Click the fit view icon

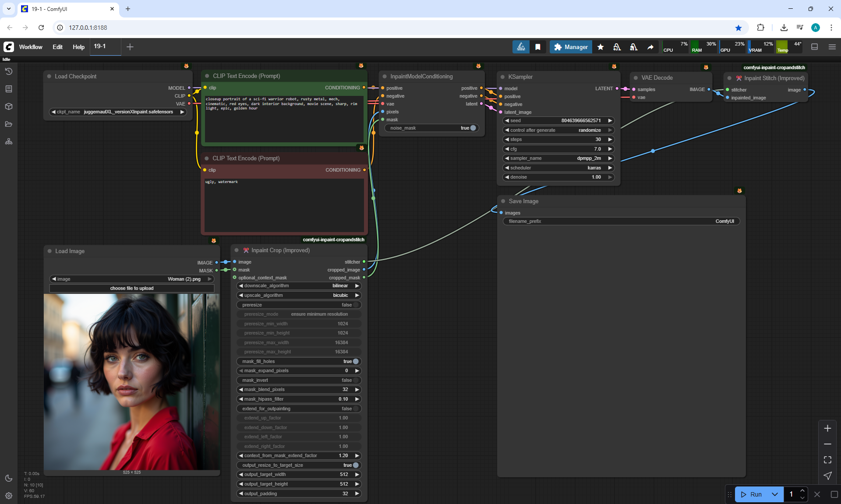827,460
